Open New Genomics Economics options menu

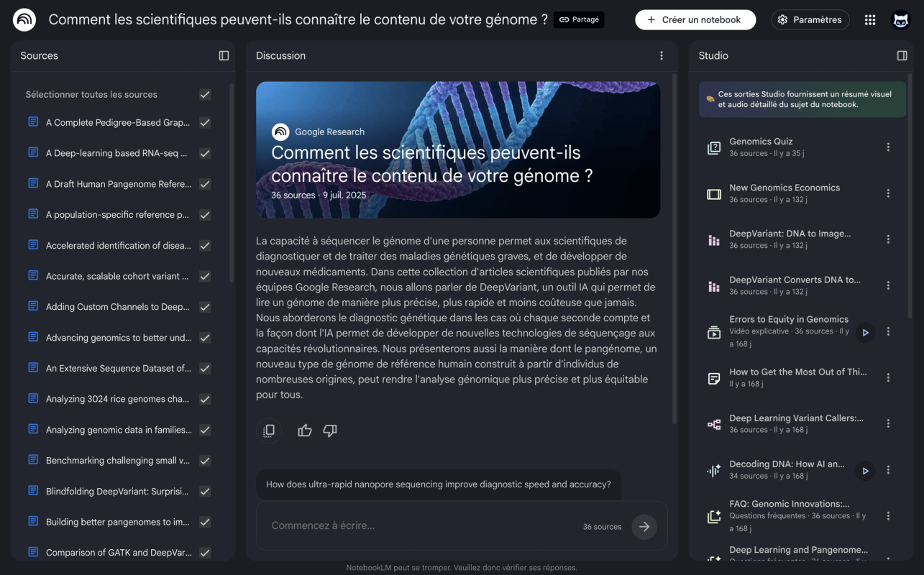[888, 193]
